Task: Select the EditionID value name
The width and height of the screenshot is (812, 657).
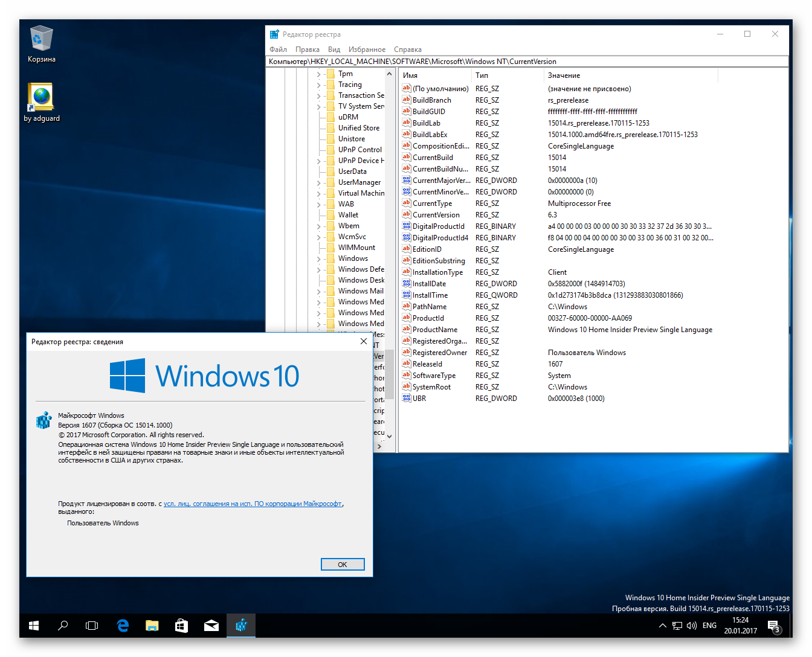Action: pos(427,249)
